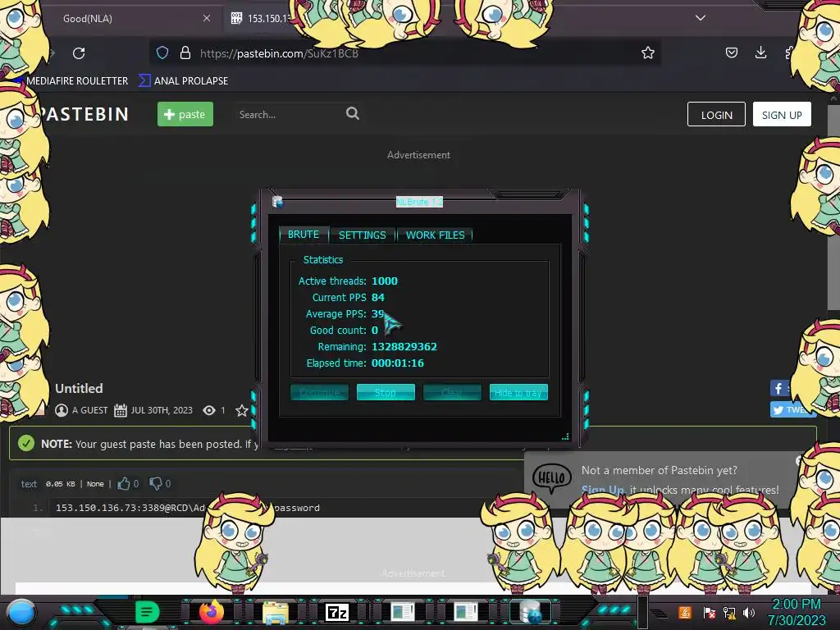The image size is (840, 630).
Task: Click the Elapsed time value 000:01:16
Action: coord(398,363)
